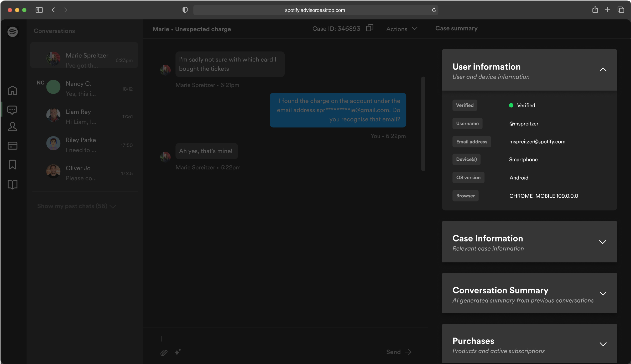The image size is (631, 364).
Task: Click the attachment paperclip icon
Action: tap(164, 352)
